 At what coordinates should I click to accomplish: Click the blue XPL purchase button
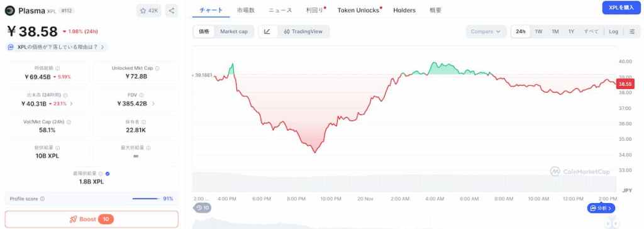[x=621, y=8]
